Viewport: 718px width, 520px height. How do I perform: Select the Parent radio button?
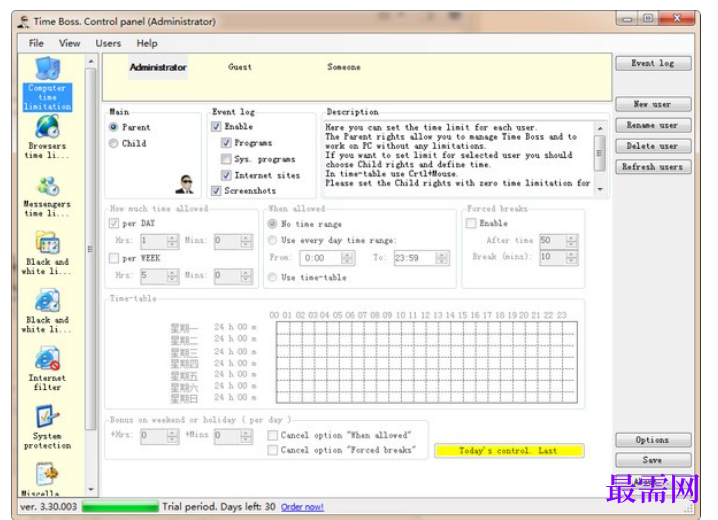[114, 127]
